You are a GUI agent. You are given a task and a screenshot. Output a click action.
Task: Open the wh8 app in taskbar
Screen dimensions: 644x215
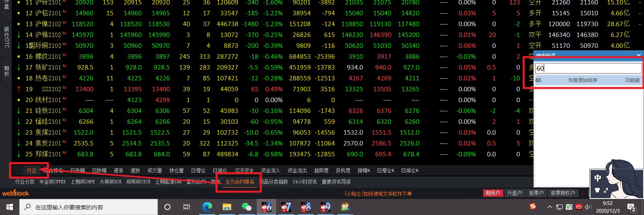tap(305, 207)
